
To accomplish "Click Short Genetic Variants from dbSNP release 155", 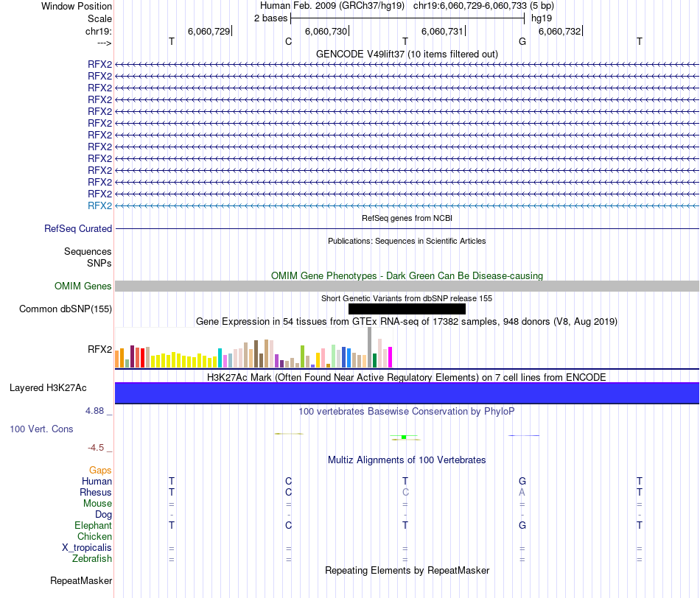I will coord(407,298).
